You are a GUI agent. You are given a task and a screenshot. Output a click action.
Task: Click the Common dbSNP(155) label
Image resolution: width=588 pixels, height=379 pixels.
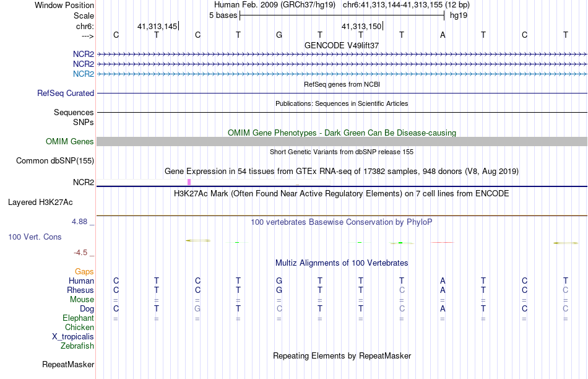tap(55, 160)
